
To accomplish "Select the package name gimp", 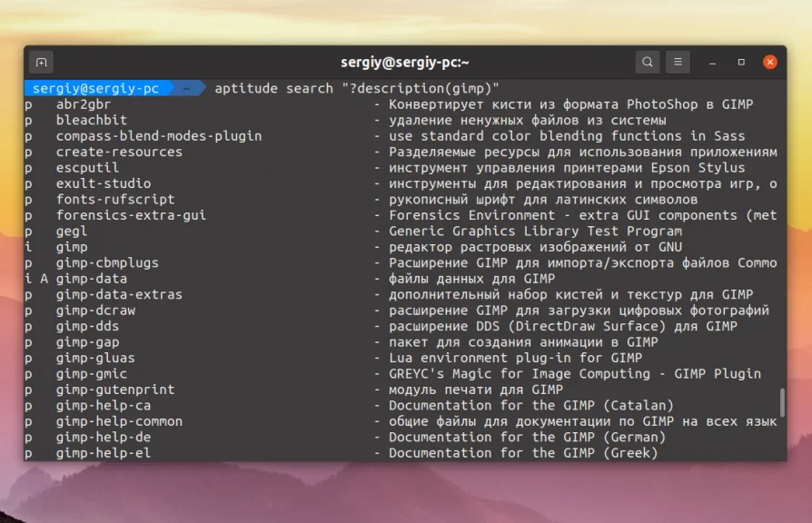I will point(69,246).
